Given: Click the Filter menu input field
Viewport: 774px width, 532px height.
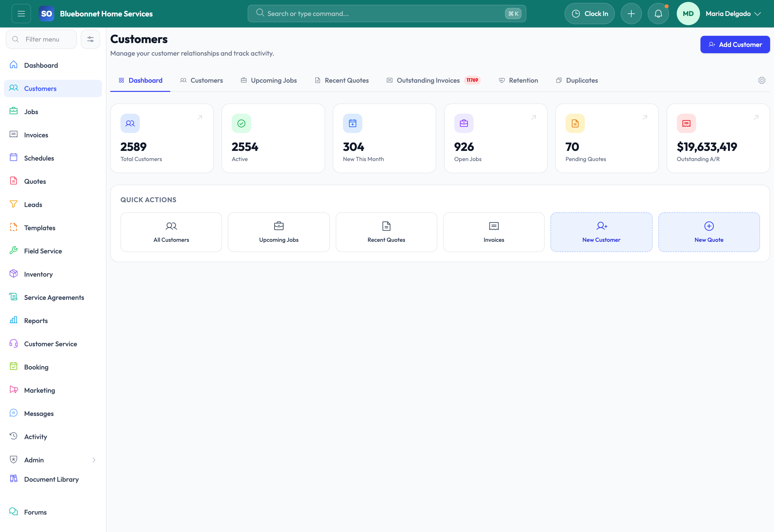Looking at the screenshot, I should tap(41, 39).
